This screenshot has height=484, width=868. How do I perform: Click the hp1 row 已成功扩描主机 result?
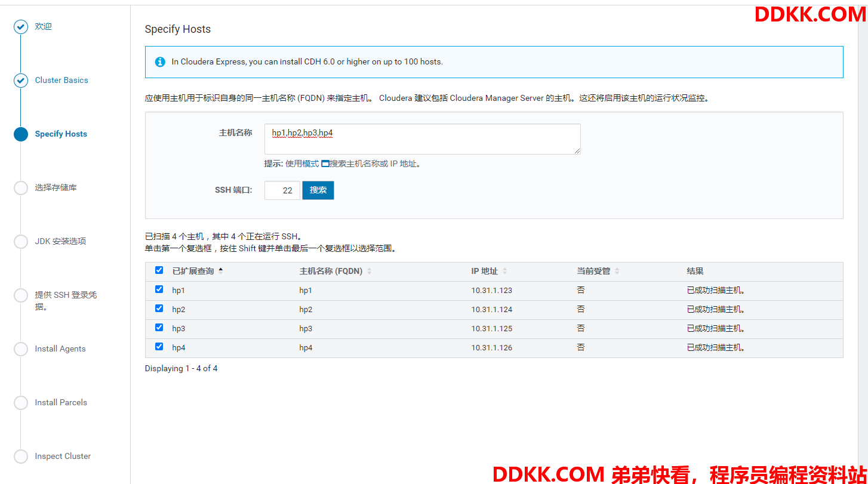pos(716,291)
